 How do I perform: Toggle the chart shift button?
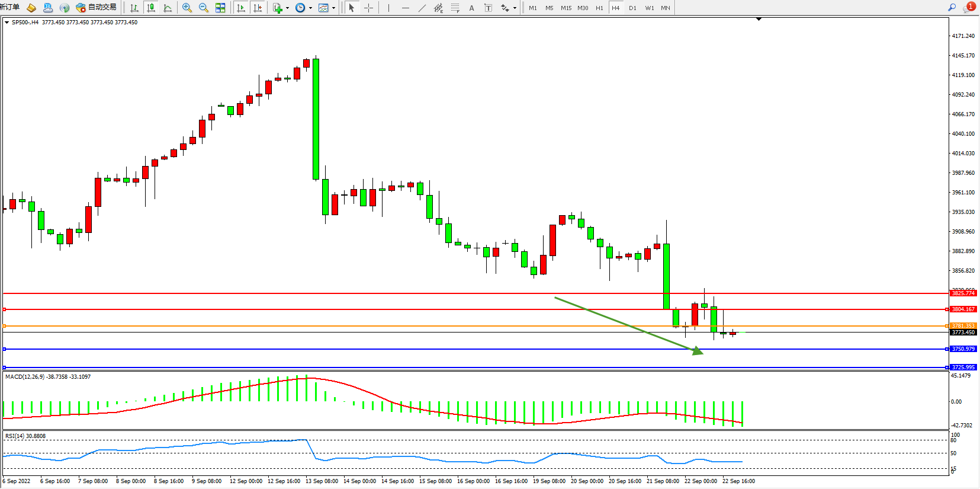pyautogui.click(x=258, y=8)
